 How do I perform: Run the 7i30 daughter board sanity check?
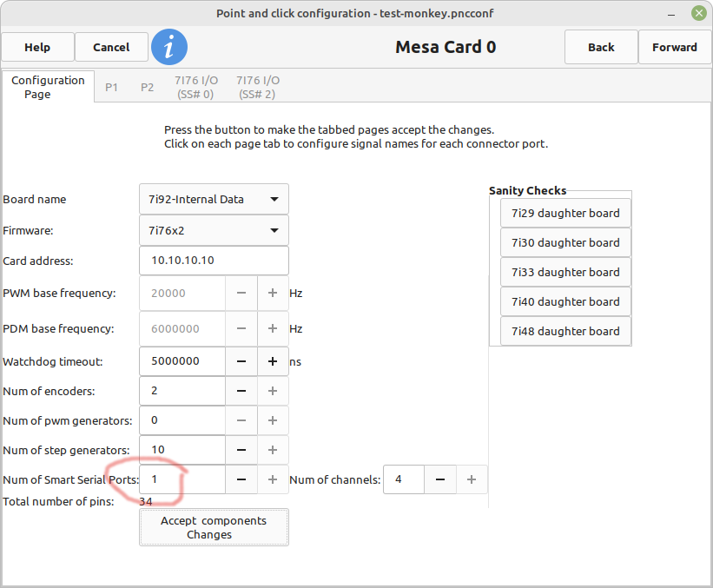(565, 243)
